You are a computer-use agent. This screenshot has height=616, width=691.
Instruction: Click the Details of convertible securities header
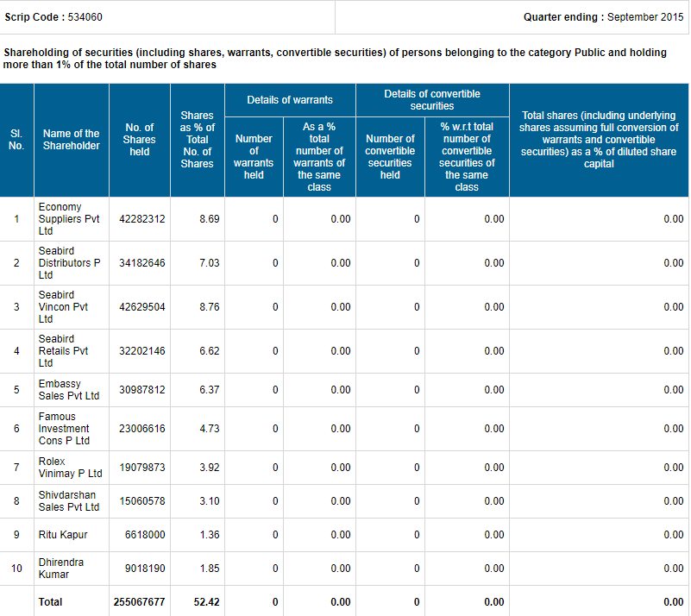432,100
